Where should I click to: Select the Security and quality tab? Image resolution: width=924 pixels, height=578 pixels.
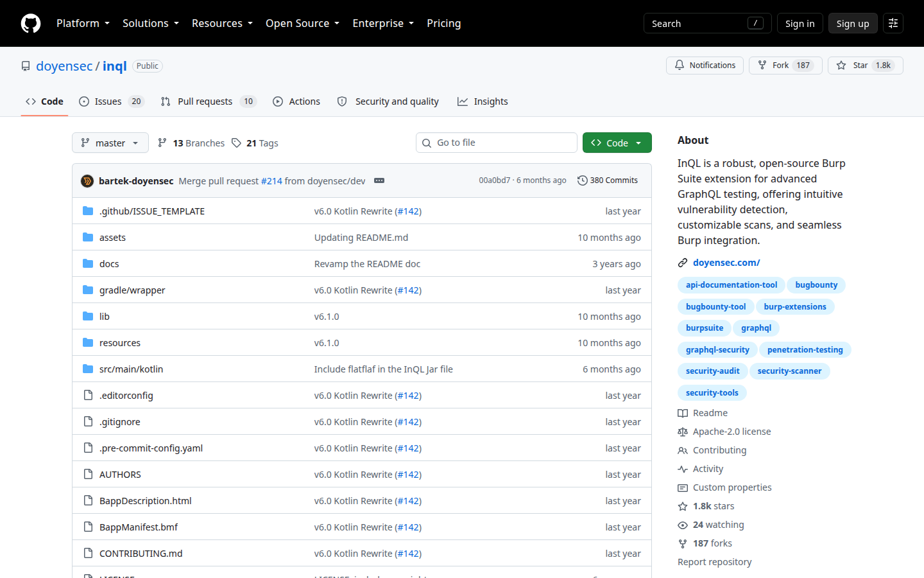coord(388,101)
